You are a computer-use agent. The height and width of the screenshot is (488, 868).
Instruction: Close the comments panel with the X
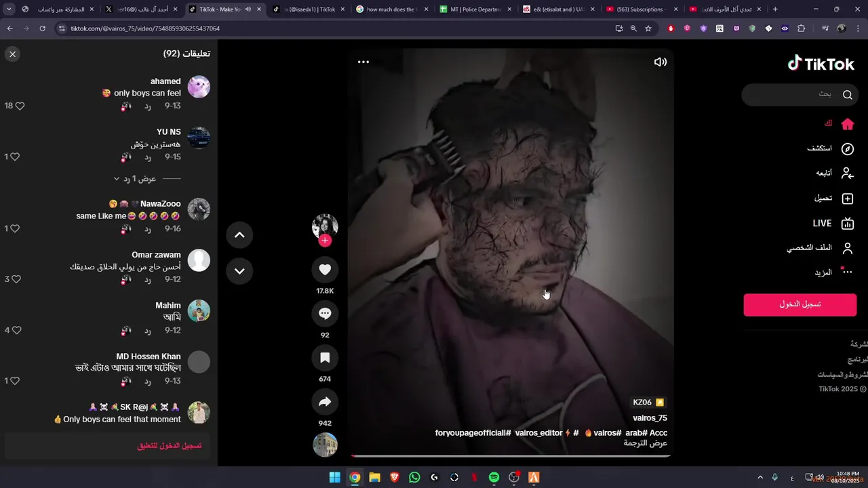[13, 54]
